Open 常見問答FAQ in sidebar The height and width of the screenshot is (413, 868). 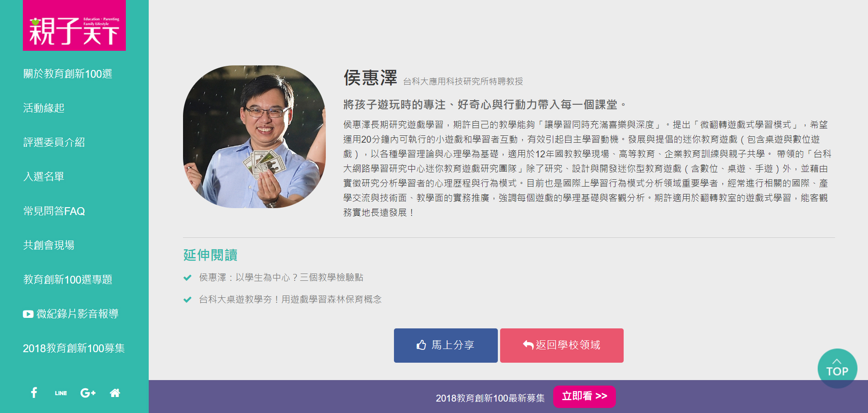[54, 211]
